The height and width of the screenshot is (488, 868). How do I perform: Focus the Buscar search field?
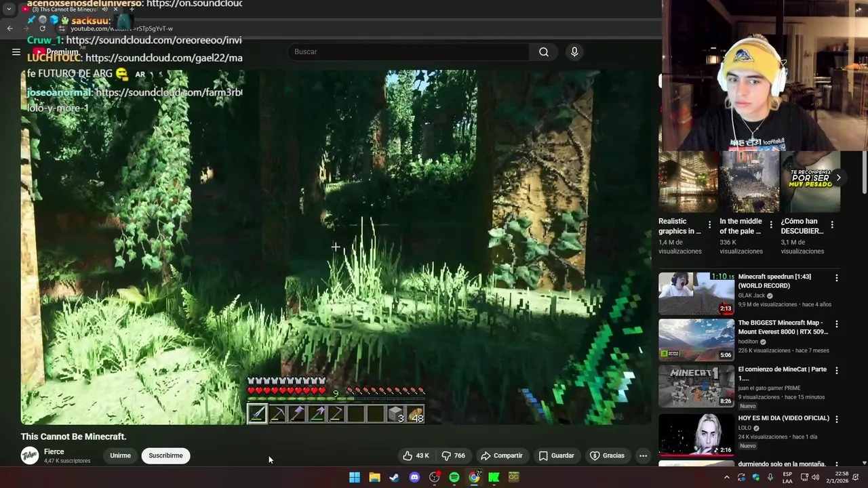409,52
